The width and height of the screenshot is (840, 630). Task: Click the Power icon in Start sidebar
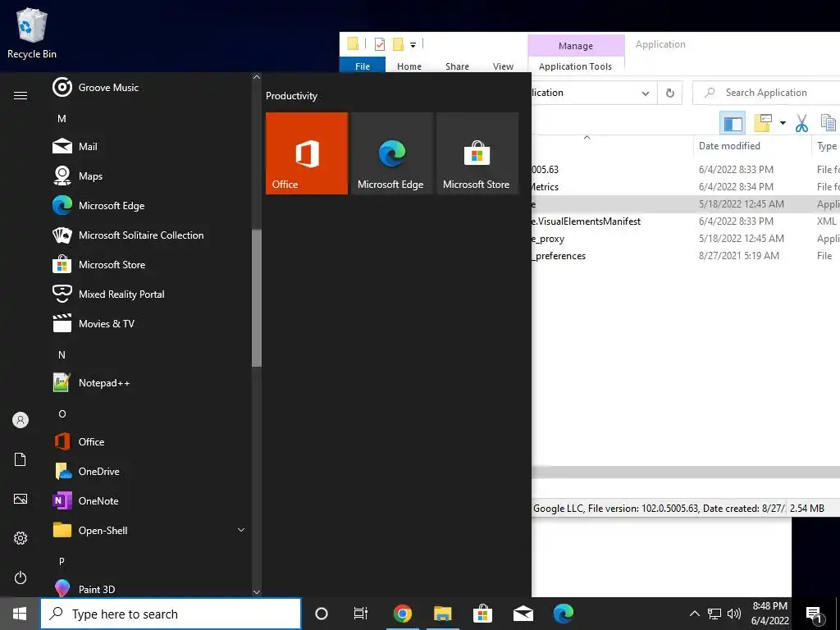21,577
